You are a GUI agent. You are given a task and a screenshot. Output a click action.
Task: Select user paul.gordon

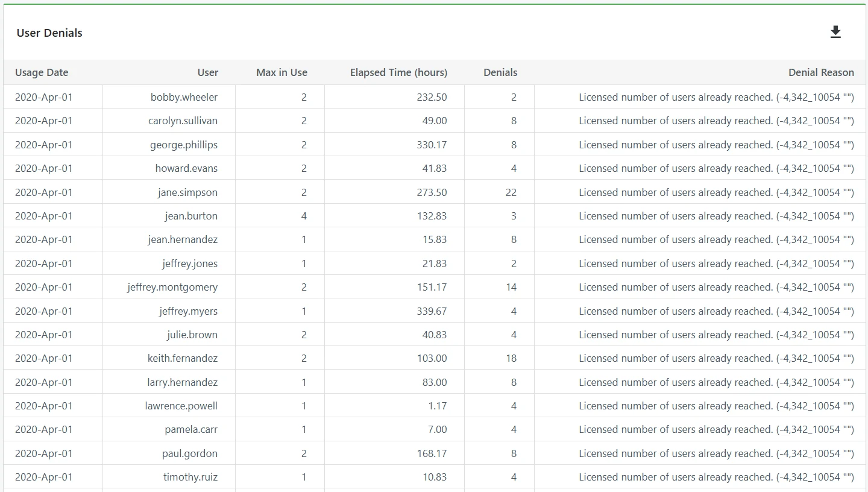click(x=190, y=453)
